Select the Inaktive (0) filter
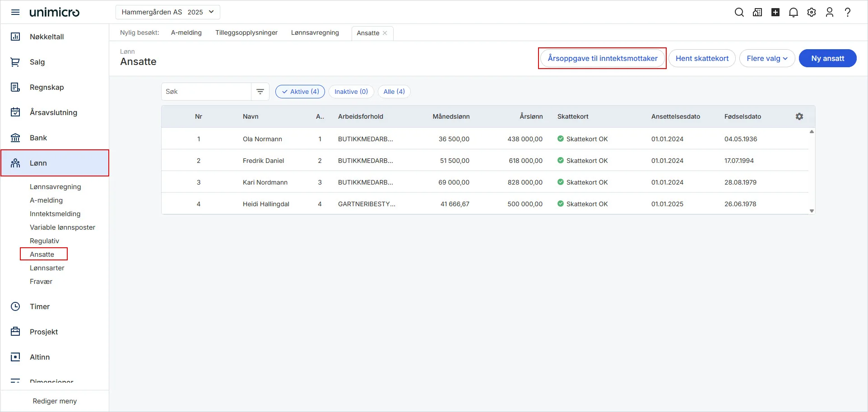This screenshot has width=868, height=412. coord(351,92)
